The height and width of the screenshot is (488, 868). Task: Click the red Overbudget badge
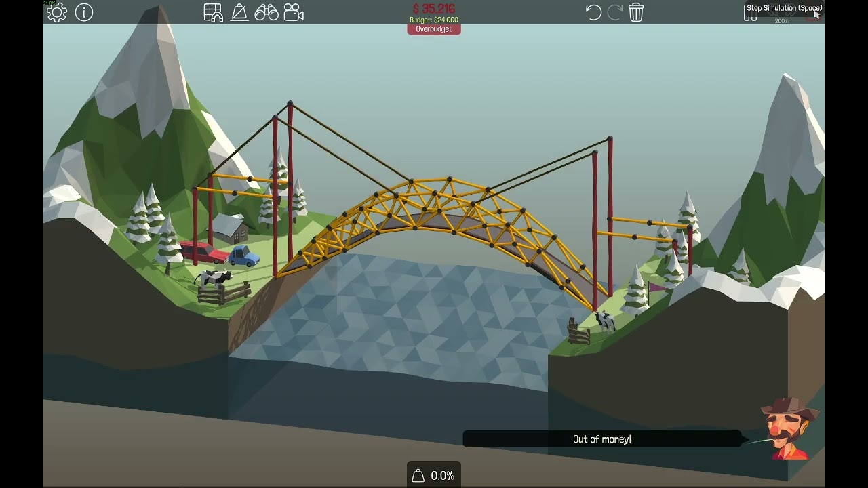[434, 29]
